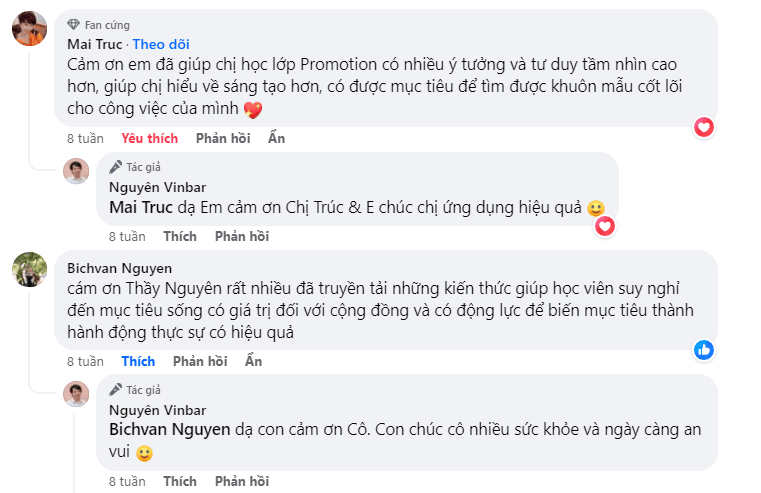This screenshot has height=493, width=761.
Task: Toggle Thích on the reply to Mai Truc
Action: pos(180,237)
